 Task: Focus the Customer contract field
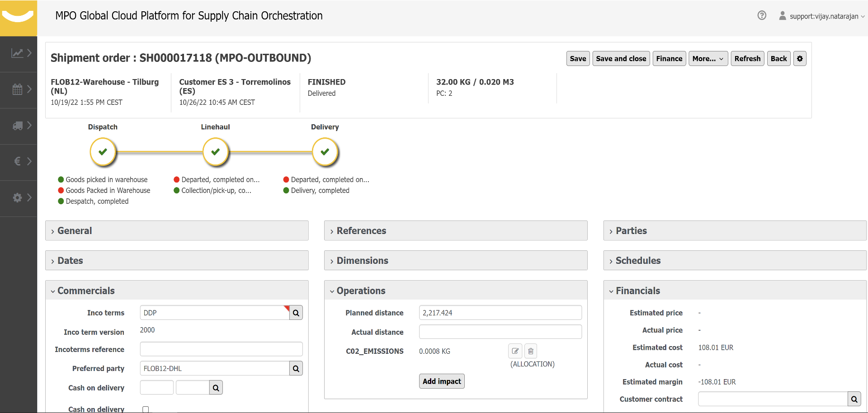click(x=773, y=399)
